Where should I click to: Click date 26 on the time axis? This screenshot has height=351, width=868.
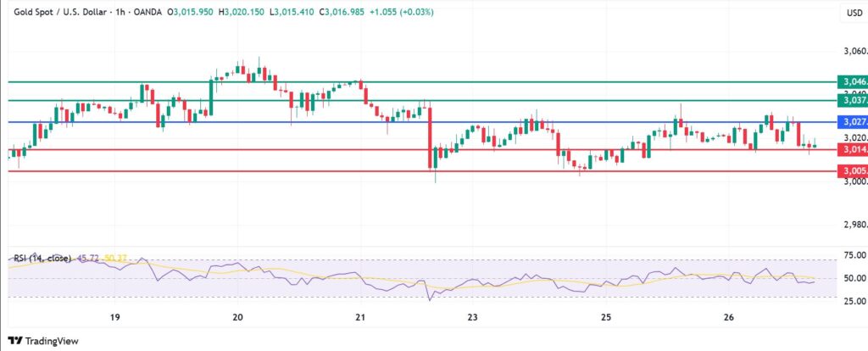pyautogui.click(x=727, y=316)
